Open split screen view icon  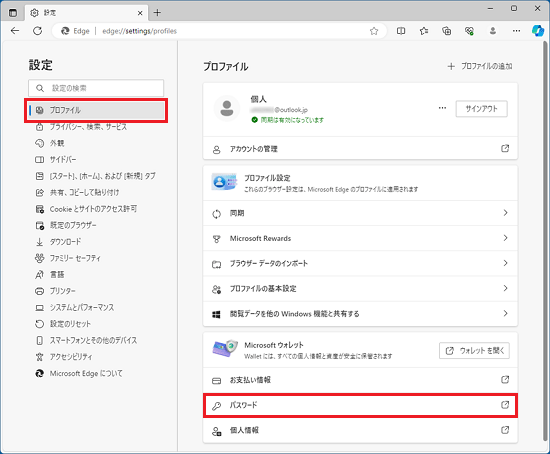click(x=401, y=31)
